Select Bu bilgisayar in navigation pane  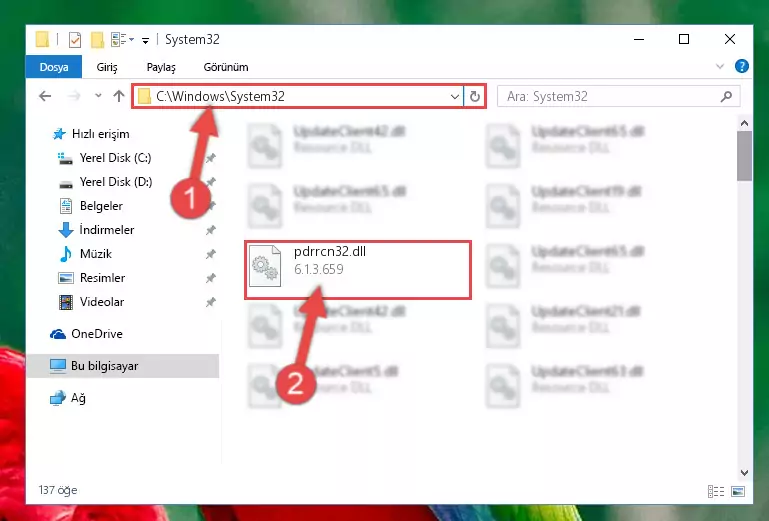(x=122, y=366)
